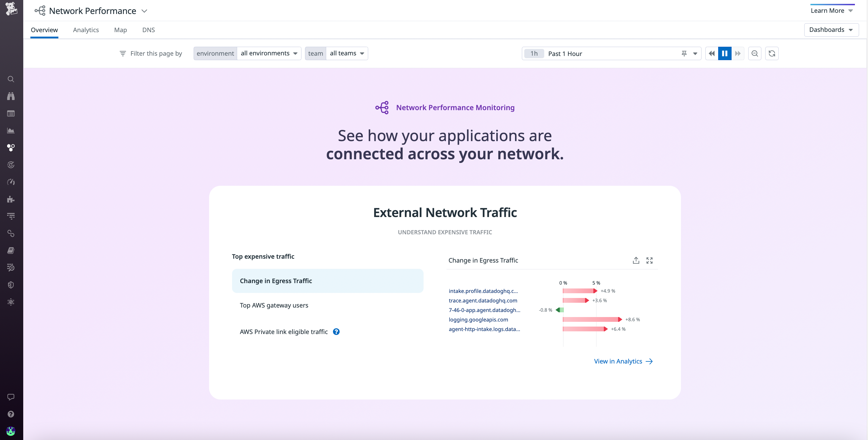Pause live data with the pause control
The image size is (868, 440).
[x=725, y=53]
